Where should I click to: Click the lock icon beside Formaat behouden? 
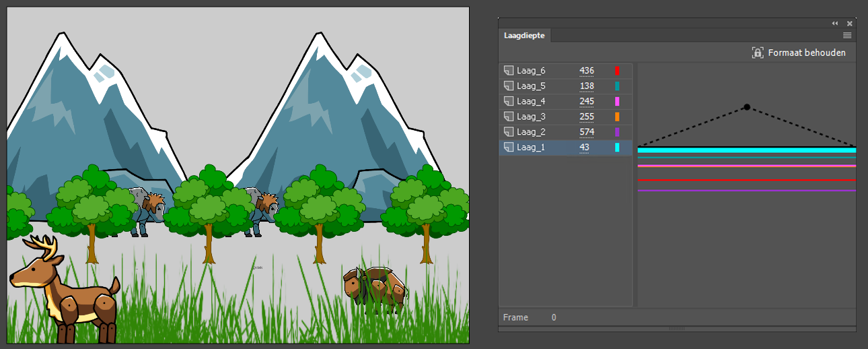coord(758,53)
